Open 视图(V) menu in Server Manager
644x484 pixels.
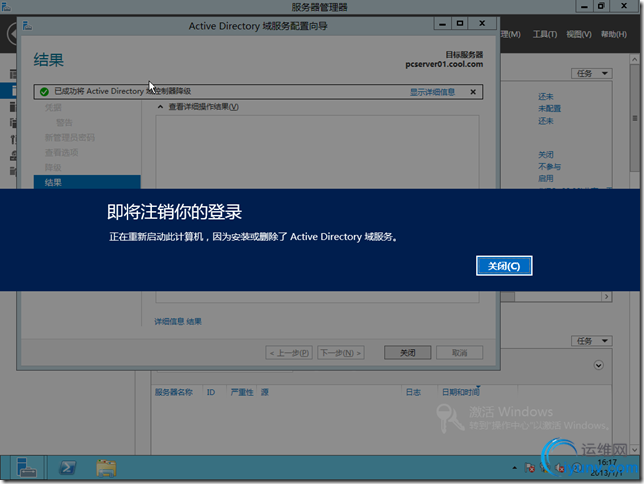coord(579,34)
